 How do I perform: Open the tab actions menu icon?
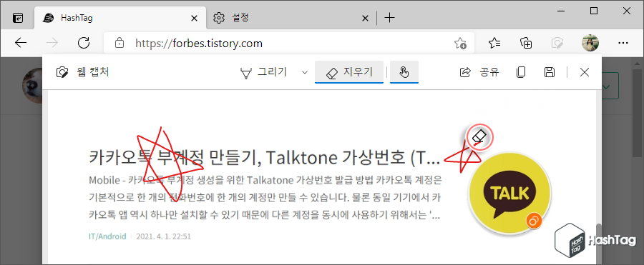coord(18,18)
